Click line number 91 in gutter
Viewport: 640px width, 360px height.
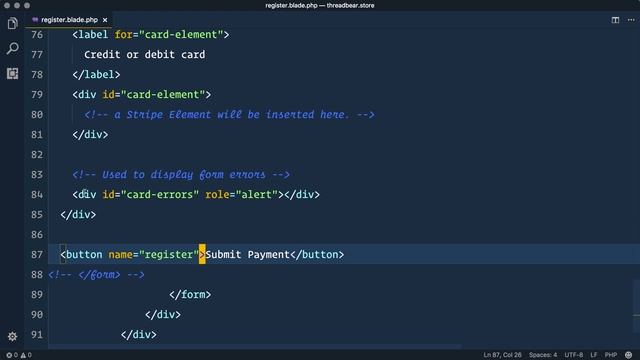(37, 335)
